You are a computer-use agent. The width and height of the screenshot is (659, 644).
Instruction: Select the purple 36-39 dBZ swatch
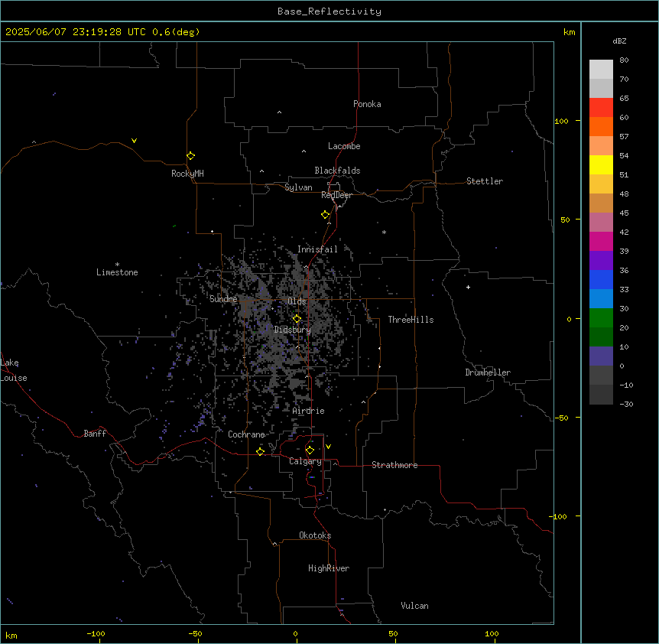coord(601,261)
